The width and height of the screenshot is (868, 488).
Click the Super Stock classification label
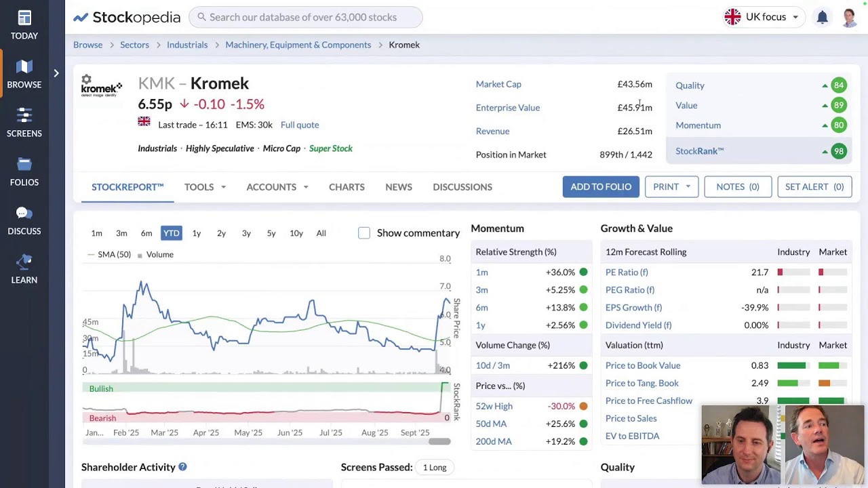pos(331,148)
